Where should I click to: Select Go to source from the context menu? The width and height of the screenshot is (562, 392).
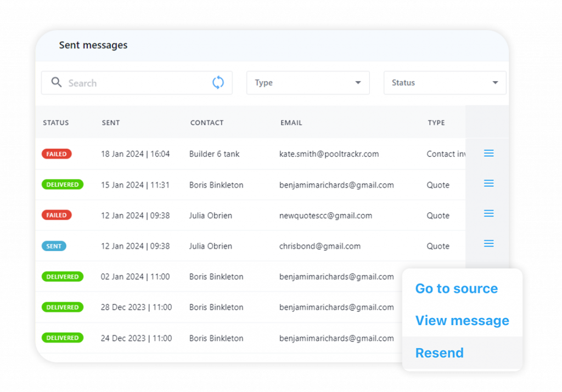[456, 288]
